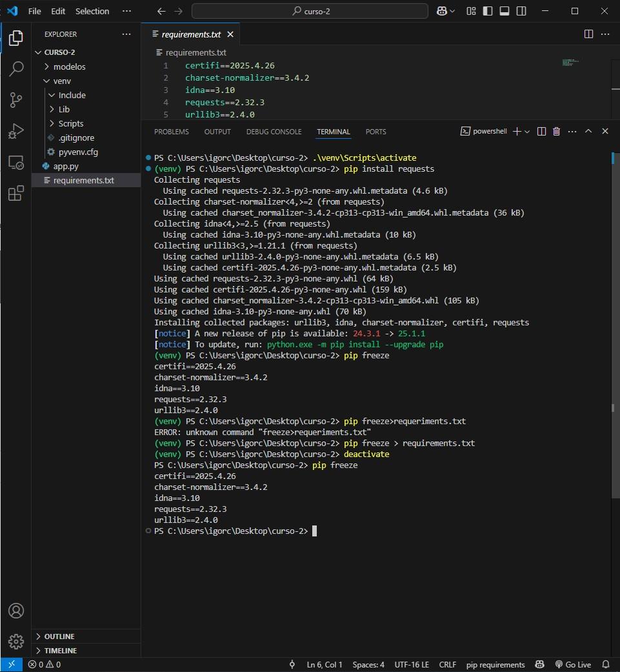Image resolution: width=620 pixels, height=672 pixels.
Task: Open .gitignore file in explorer
Action: (86, 137)
